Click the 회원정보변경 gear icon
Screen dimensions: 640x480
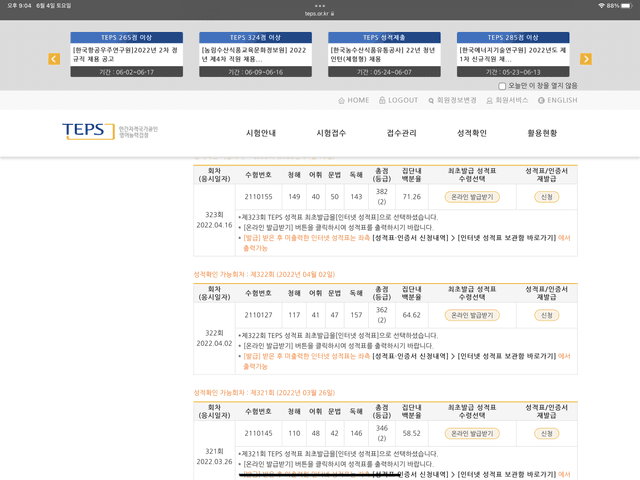tap(431, 100)
